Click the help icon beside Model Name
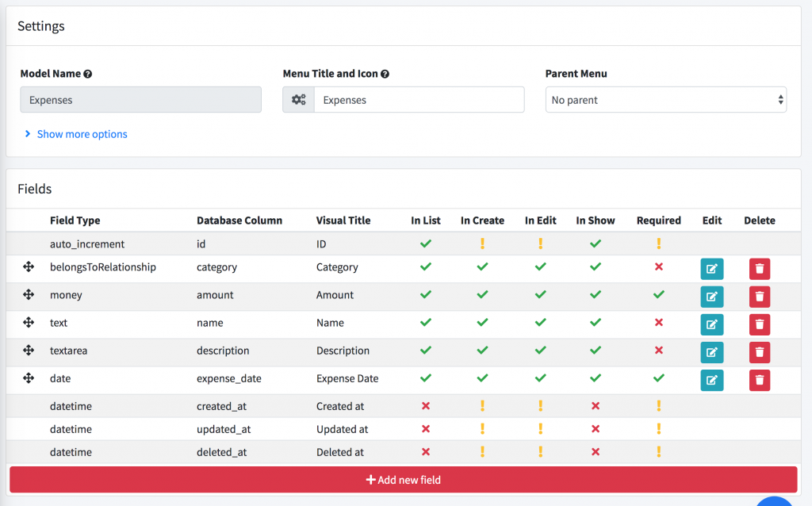Screen dimensions: 812x506 click(x=89, y=73)
